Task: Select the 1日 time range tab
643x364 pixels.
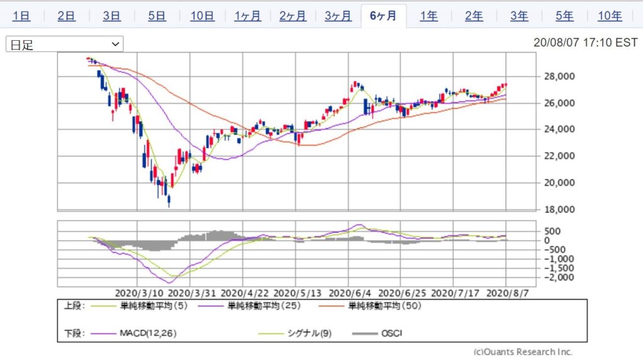Action: coord(21,16)
